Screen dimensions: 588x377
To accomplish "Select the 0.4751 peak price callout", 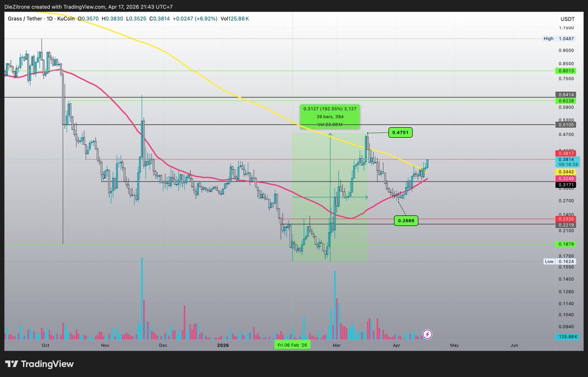I will [x=401, y=132].
